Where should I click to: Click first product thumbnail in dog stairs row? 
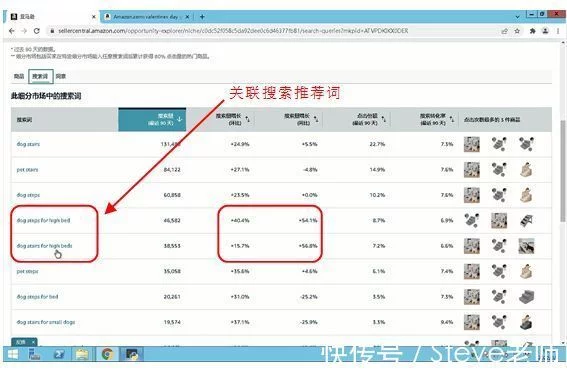(472, 144)
